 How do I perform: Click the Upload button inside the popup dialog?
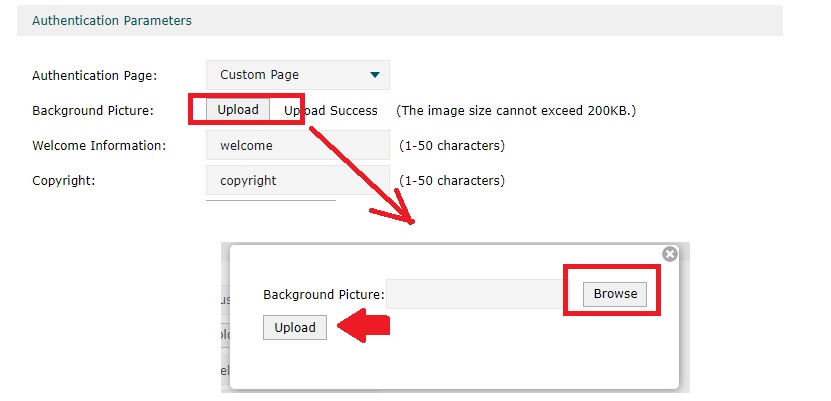[x=295, y=327]
